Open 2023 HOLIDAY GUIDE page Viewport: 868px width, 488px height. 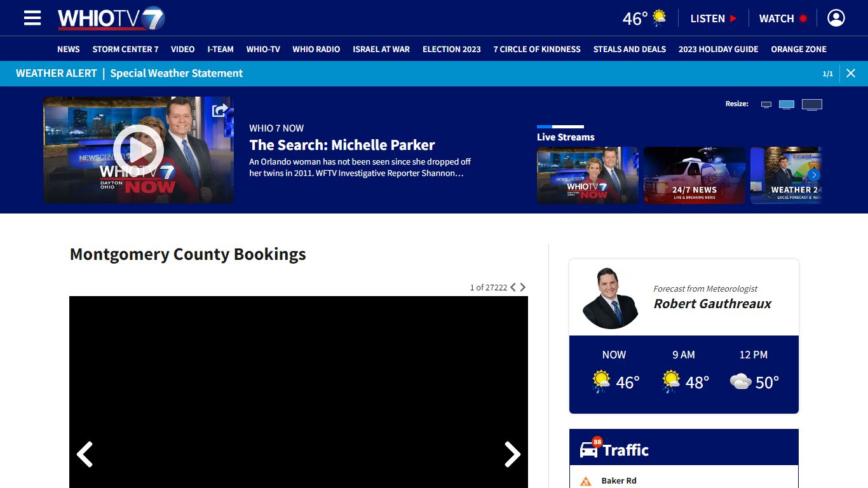719,49
